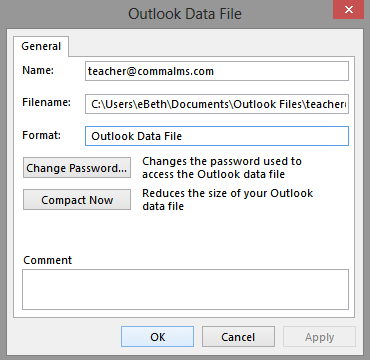This screenshot has width=370, height=360.
Task: Click the greyed-out Apply button
Action: (x=319, y=337)
